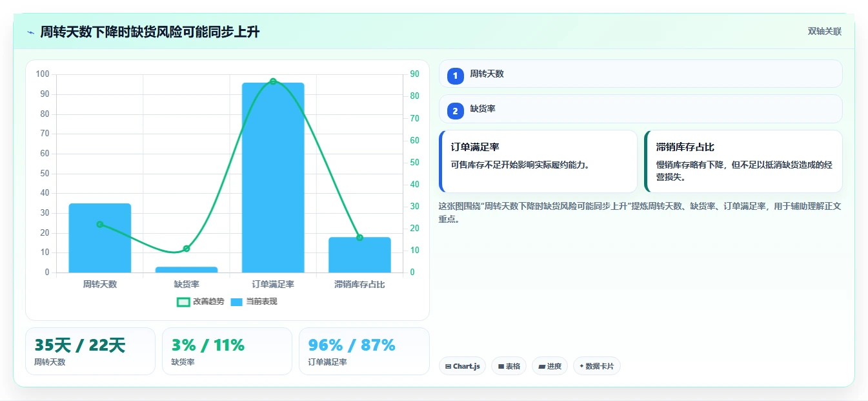Viewport: 868px width, 401px height.
Task: Click the Chart.js tag
Action: pyautogui.click(x=462, y=366)
